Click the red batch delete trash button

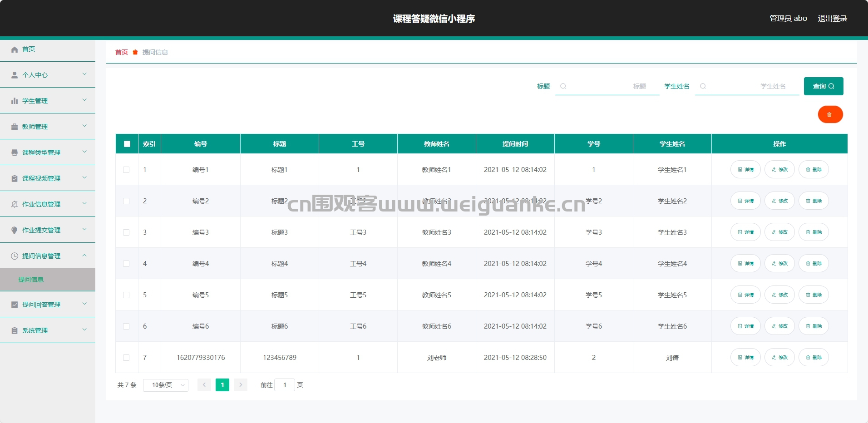pos(830,114)
